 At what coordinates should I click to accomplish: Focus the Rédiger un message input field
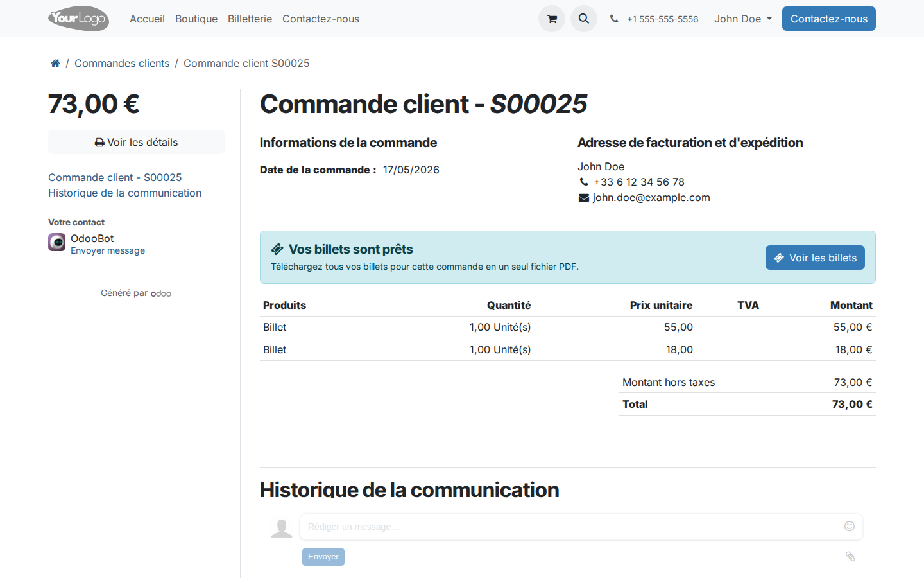(571, 527)
